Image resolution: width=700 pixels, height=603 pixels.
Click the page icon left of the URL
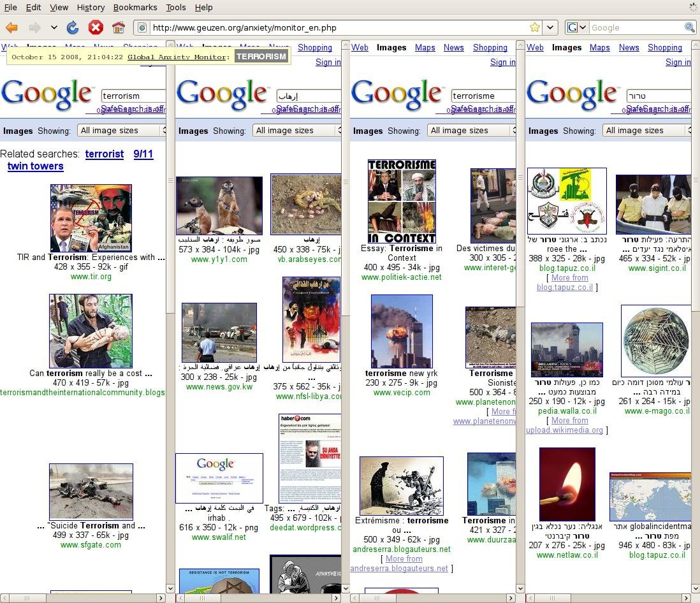click(142, 27)
